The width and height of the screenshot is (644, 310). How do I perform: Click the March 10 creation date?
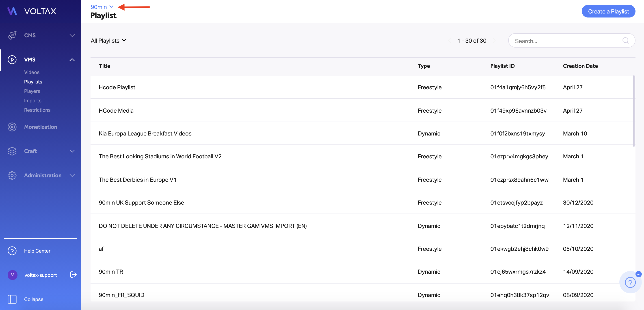[575, 133]
